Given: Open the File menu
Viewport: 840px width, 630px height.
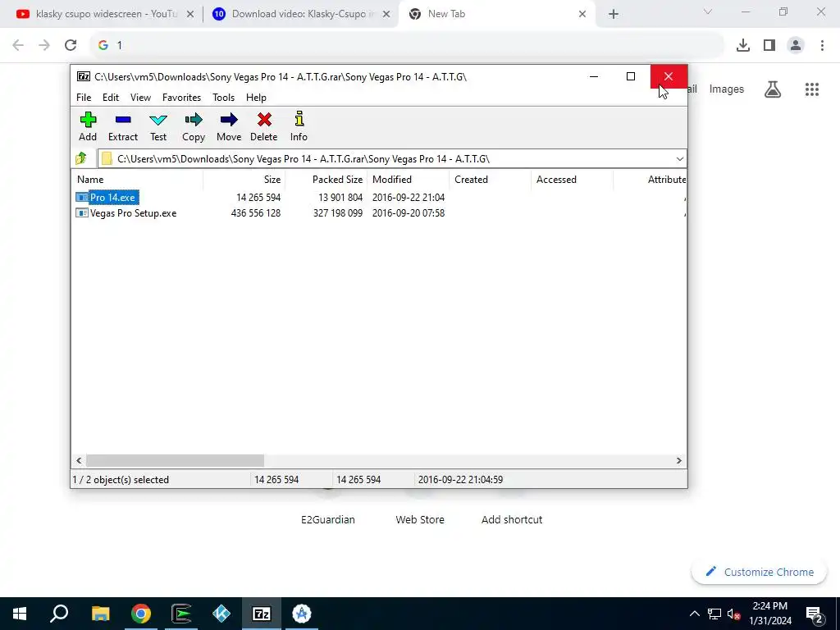Looking at the screenshot, I should [84, 98].
